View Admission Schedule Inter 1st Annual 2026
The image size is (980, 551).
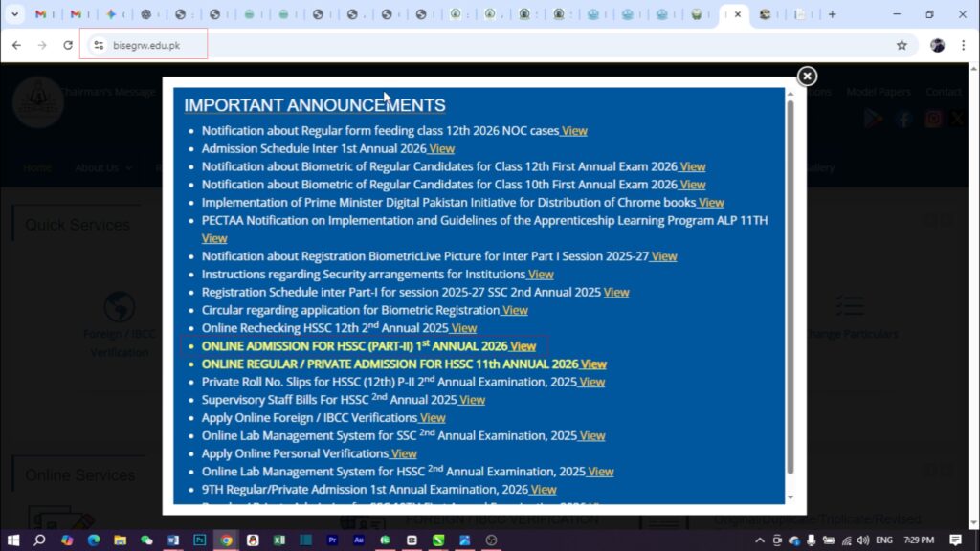(441, 149)
